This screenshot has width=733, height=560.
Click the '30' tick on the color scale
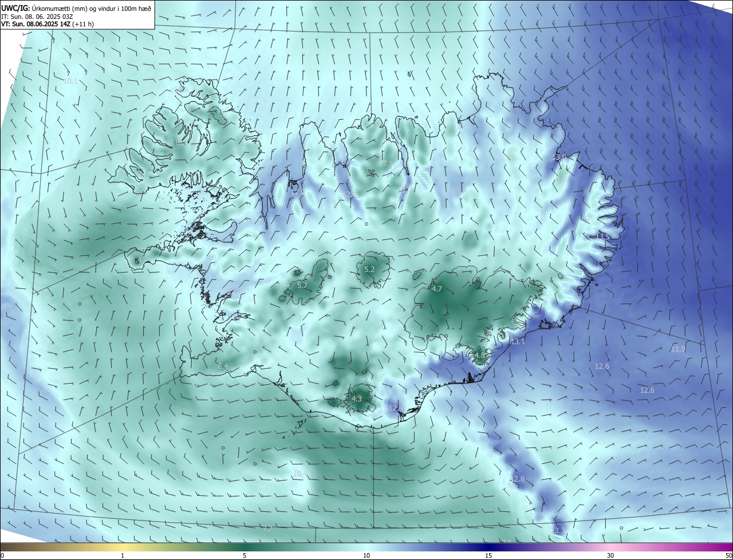pyautogui.click(x=610, y=555)
